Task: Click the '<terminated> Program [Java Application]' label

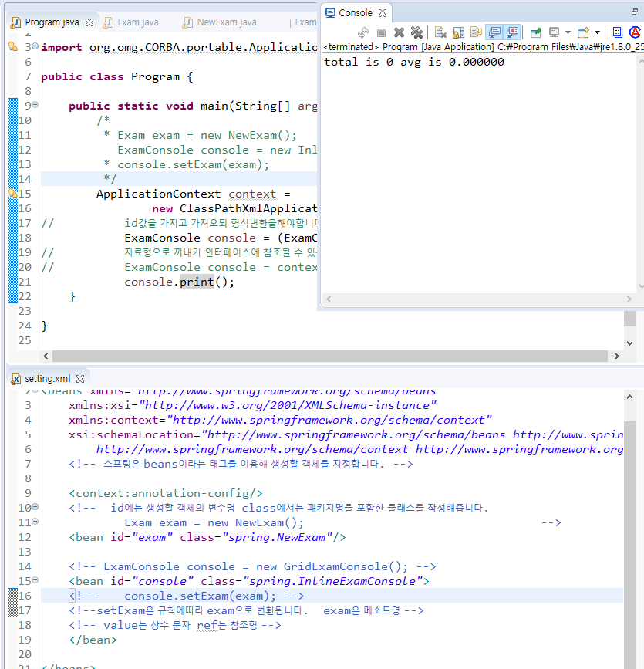Action: click(x=409, y=46)
